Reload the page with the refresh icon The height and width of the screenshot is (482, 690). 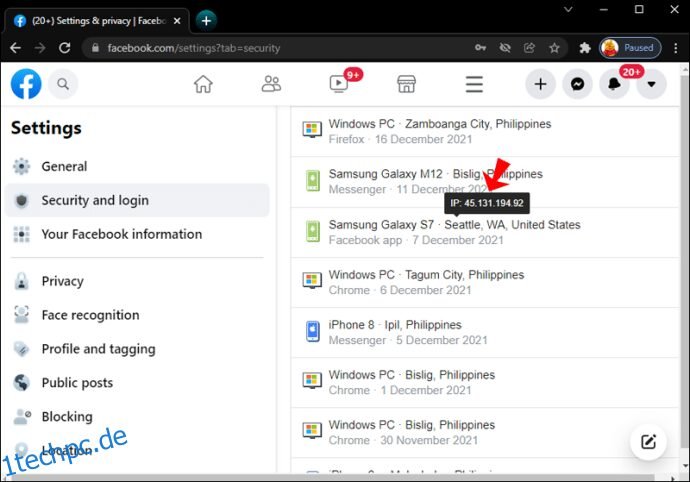(65, 48)
